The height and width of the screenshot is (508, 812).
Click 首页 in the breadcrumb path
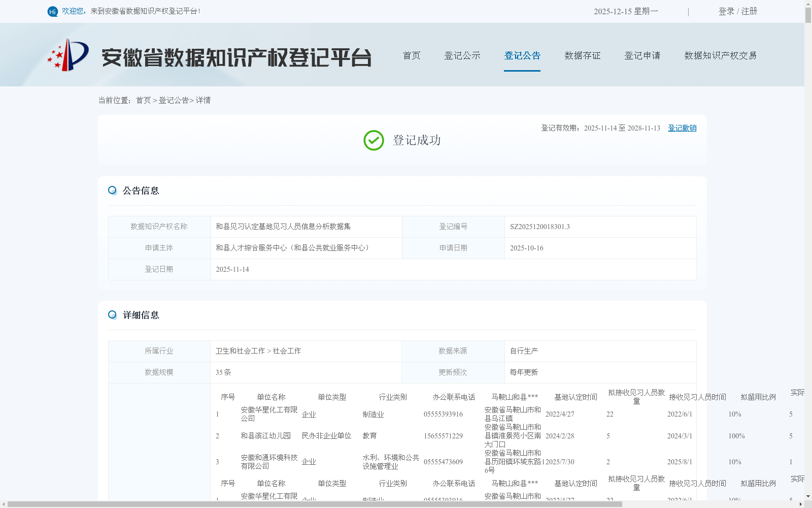coord(143,101)
